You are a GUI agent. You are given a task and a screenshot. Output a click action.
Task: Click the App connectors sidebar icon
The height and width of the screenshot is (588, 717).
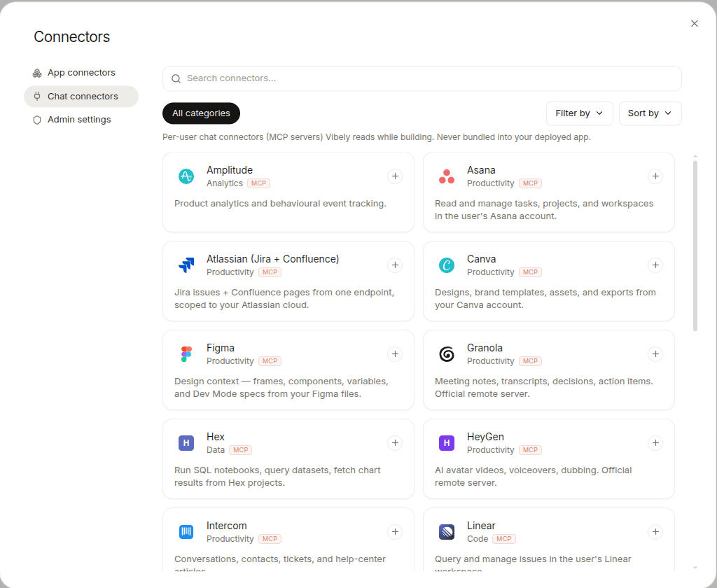point(37,73)
